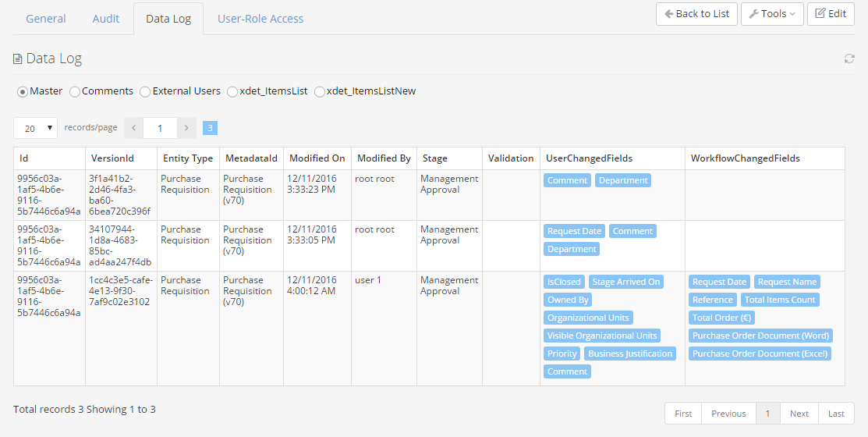Viewport: 868px width, 437px height.
Task: Click the Business Justification field tag
Action: tap(630, 354)
